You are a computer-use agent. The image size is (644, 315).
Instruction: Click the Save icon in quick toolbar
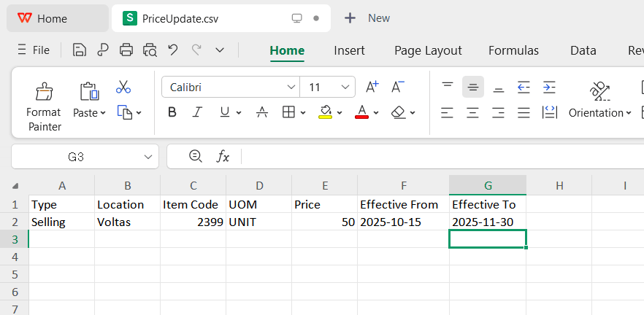(80, 50)
